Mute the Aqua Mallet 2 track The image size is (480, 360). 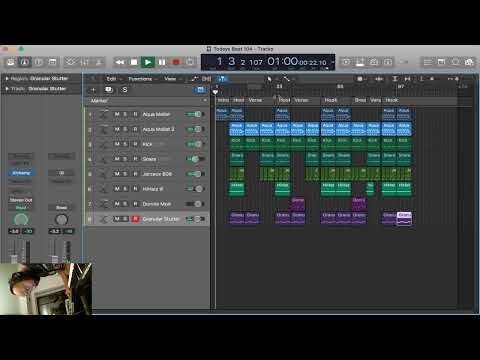[x=117, y=129]
